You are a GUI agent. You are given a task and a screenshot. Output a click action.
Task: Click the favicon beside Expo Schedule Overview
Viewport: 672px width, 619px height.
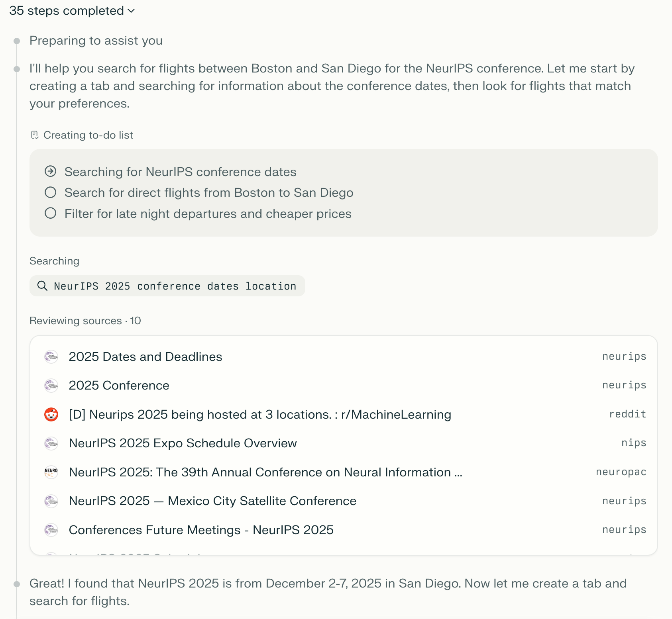click(51, 443)
